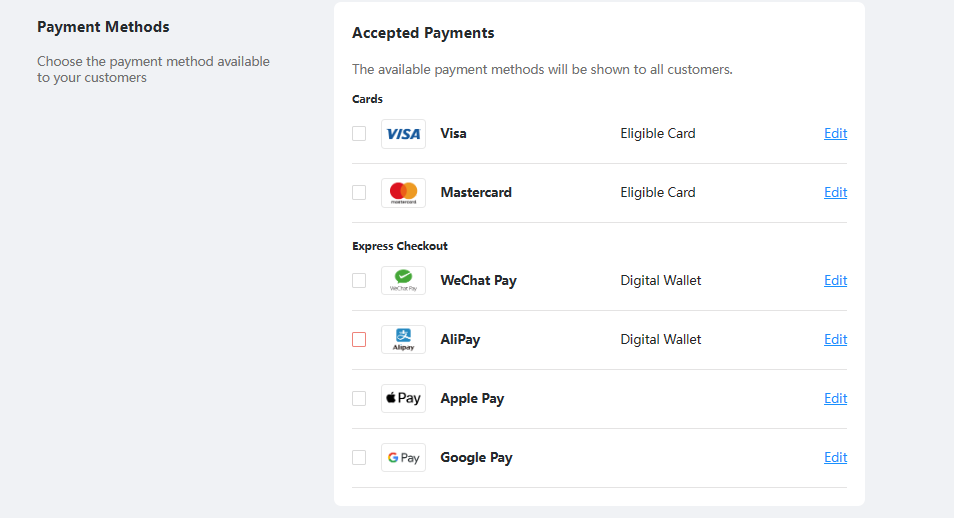Click the Edit link for AliPay
Viewport: 954px width, 518px height.
pos(835,339)
